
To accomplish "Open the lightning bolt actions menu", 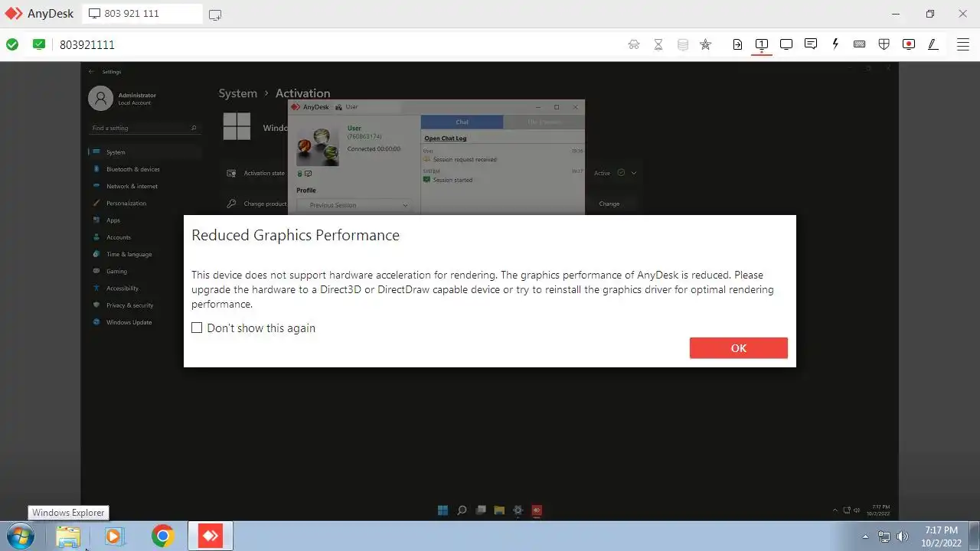I will [x=835, y=44].
